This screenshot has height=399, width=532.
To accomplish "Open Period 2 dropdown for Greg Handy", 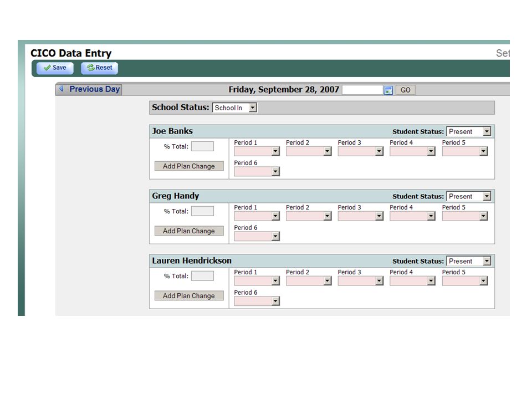I will (x=309, y=216).
